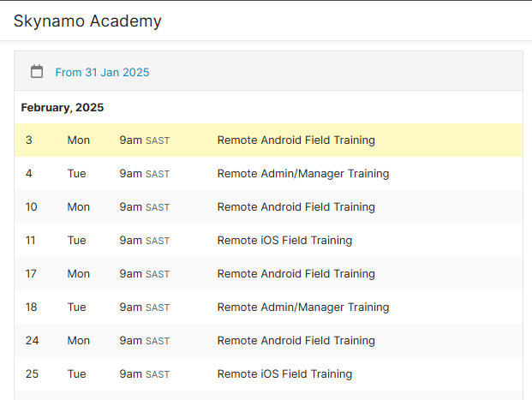
Task: Select Remote Android Field Training on 10 February
Action: [296, 207]
